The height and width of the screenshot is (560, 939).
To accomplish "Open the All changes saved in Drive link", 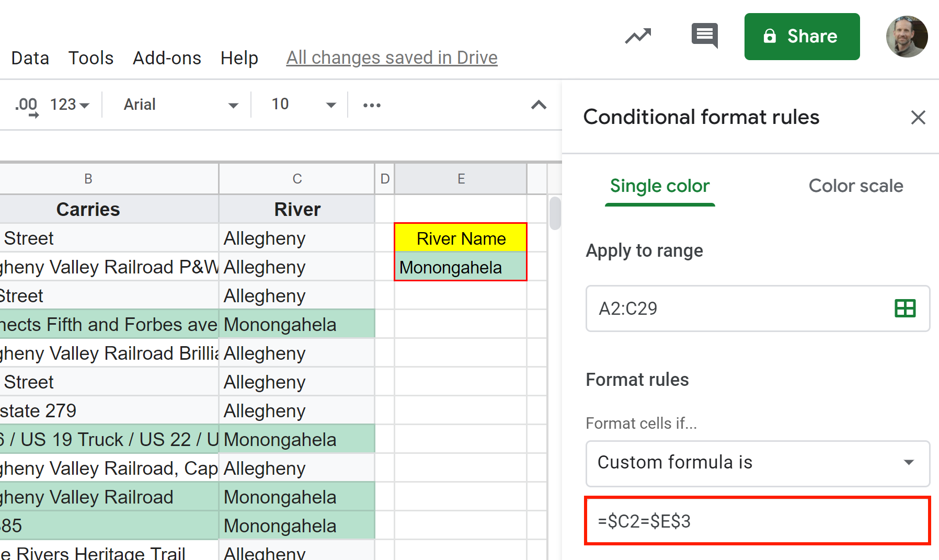I will (392, 58).
